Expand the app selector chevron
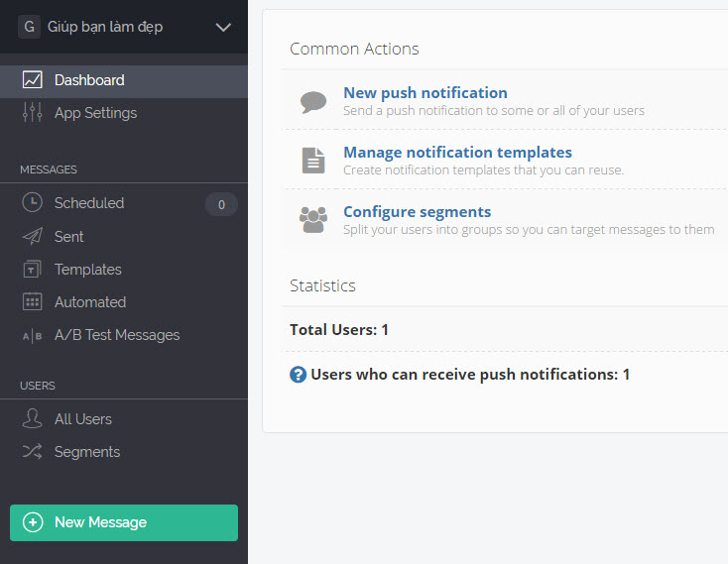Viewport: 728px width, 564px height. coord(223,28)
